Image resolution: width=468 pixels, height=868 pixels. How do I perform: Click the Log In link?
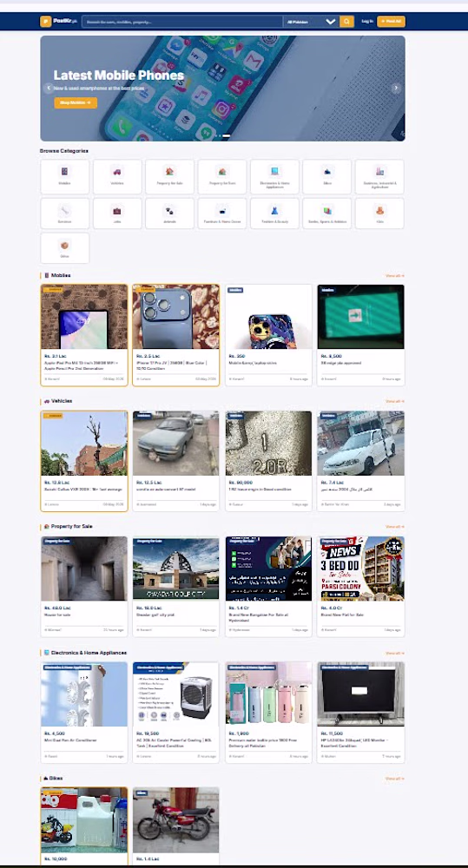(367, 21)
